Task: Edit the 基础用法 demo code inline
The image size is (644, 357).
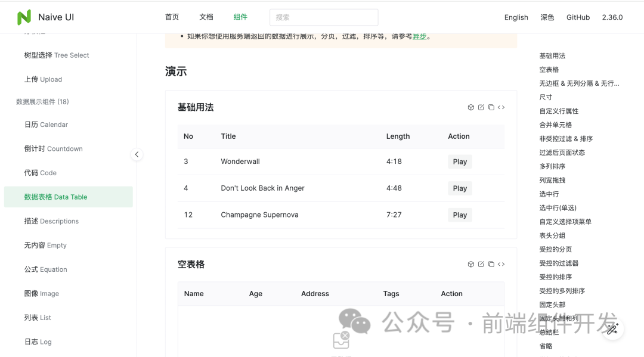Action: (481, 107)
